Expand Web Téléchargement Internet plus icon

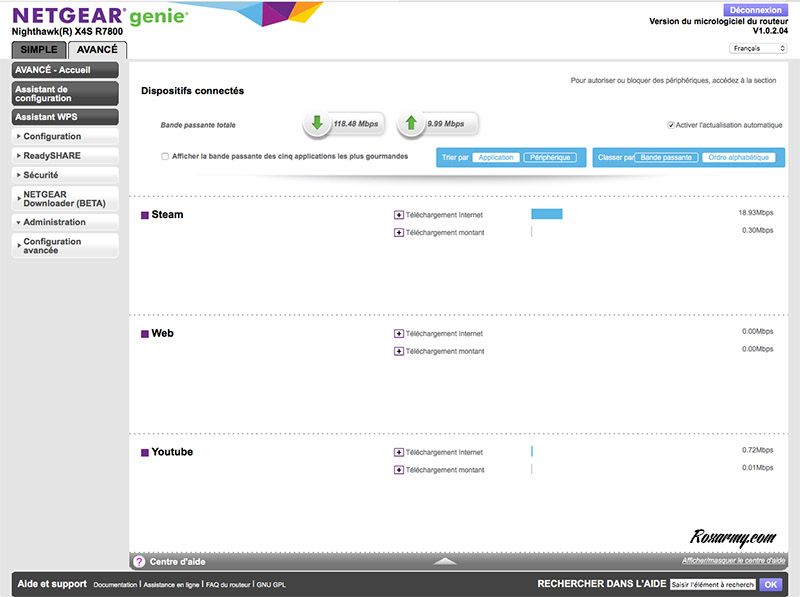pos(399,334)
